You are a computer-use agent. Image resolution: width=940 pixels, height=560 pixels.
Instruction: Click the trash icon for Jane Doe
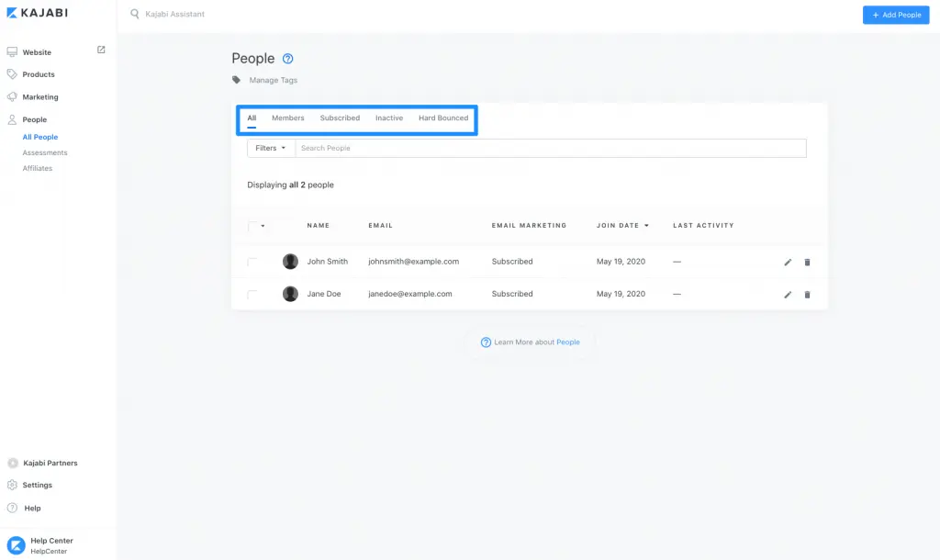pyautogui.click(x=808, y=295)
